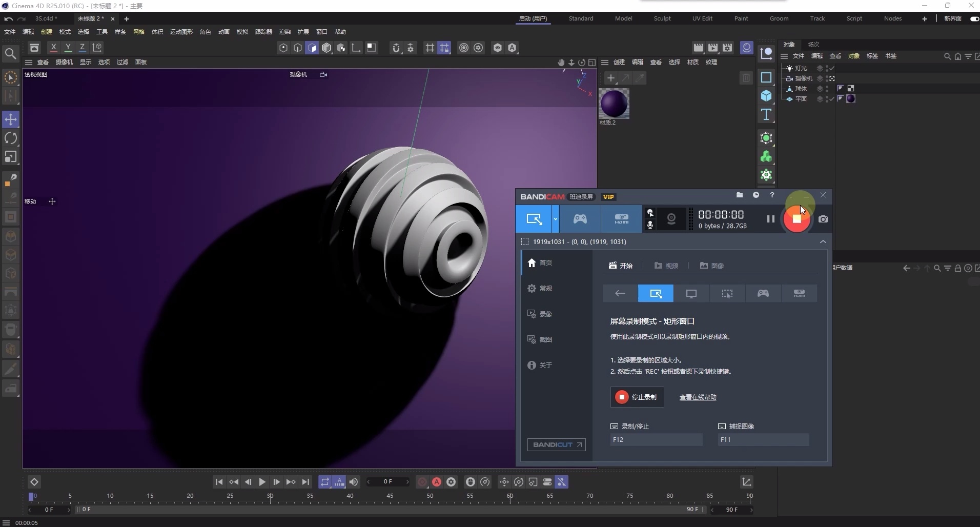Click Bandicam screenshot camera icon
The height and width of the screenshot is (527, 980).
(823, 219)
